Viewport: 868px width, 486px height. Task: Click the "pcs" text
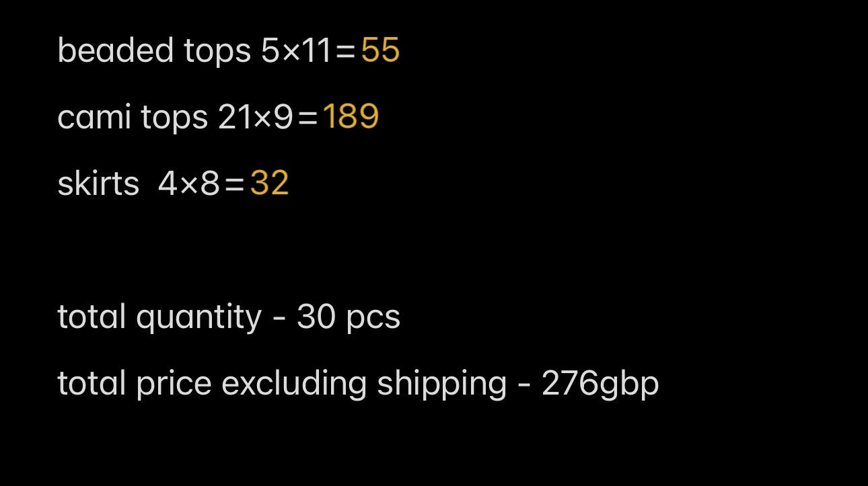[x=373, y=318]
